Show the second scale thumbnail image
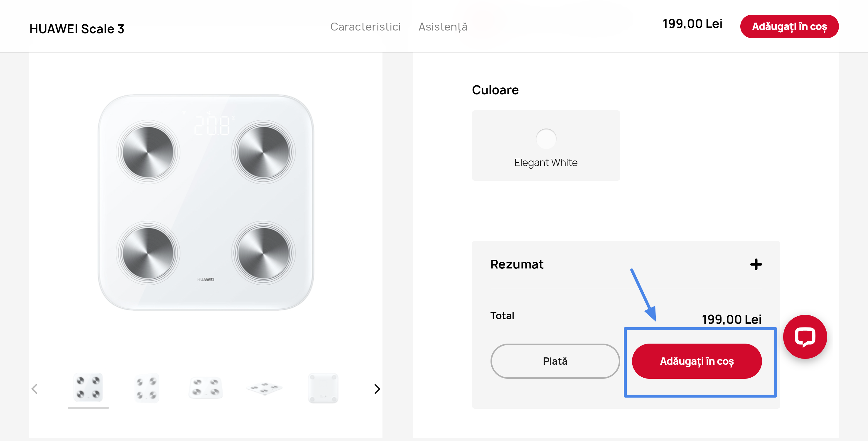 [147, 388]
